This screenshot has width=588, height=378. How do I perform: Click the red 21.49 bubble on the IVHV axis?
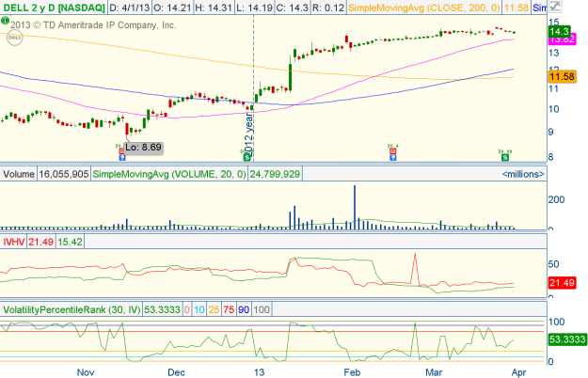coord(562,283)
